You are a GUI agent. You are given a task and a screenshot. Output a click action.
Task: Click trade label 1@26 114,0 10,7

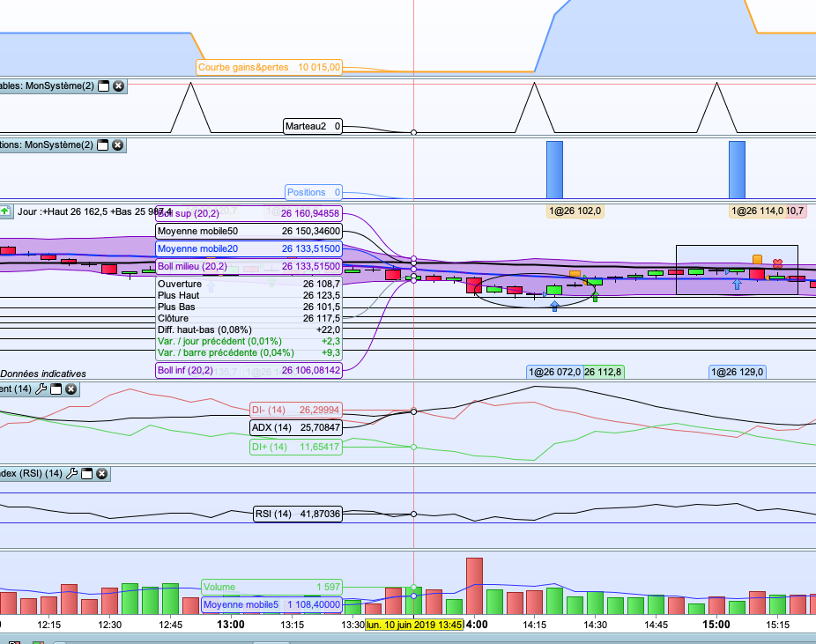(768, 211)
